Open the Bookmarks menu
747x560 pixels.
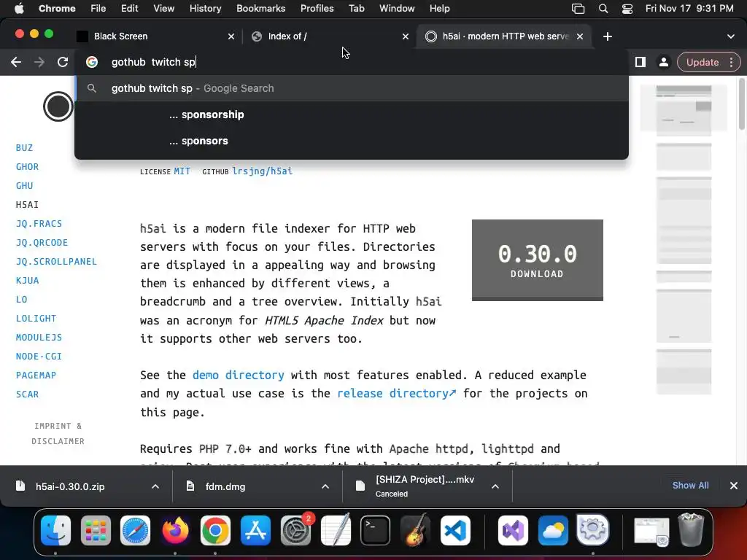260,9
